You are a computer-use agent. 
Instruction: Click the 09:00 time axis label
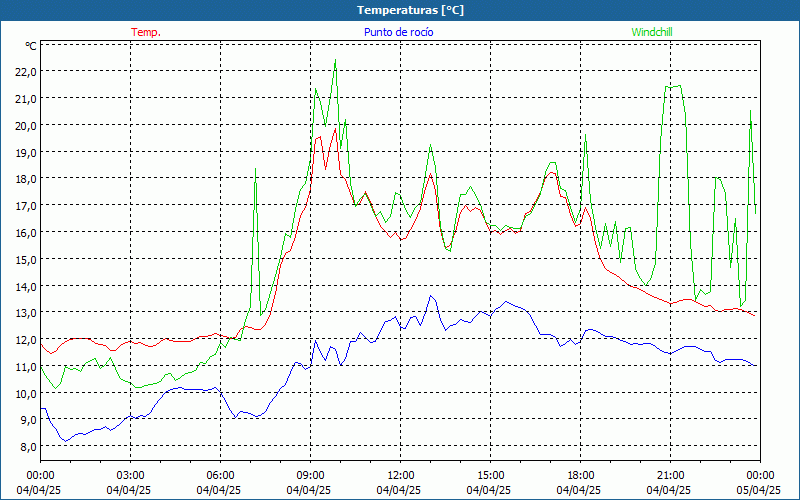tap(310, 475)
